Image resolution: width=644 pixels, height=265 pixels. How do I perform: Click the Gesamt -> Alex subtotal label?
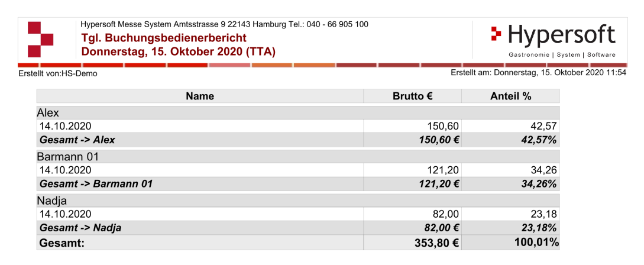pos(77,140)
